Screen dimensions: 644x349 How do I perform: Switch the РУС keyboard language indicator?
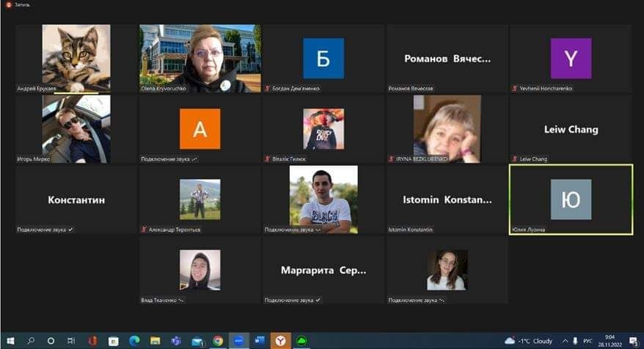coord(588,341)
